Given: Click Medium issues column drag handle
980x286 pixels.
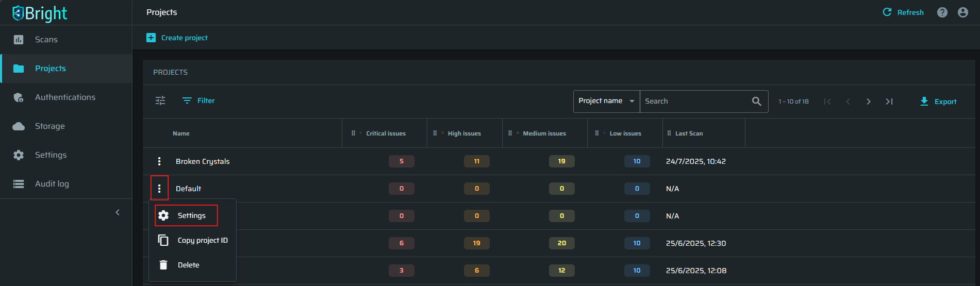Looking at the screenshot, I should 510,133.
